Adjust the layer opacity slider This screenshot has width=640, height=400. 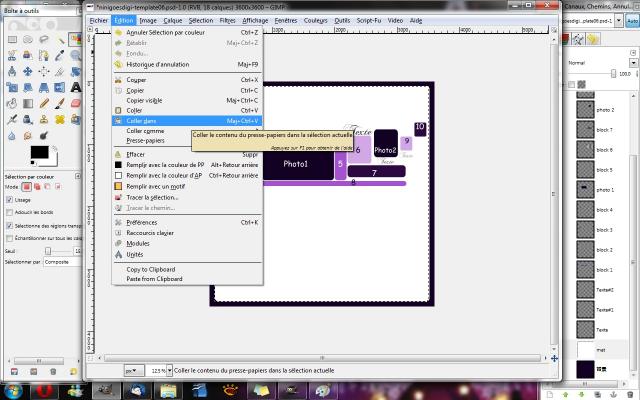613,74
